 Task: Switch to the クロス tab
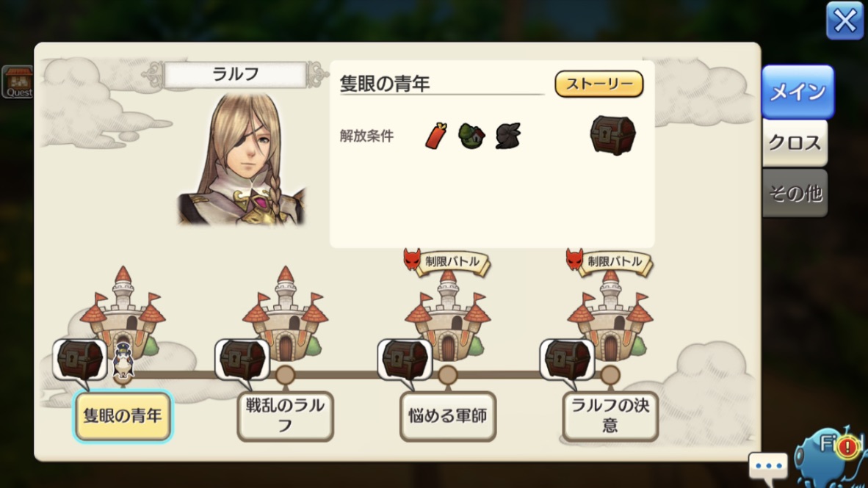coord(795,143)
